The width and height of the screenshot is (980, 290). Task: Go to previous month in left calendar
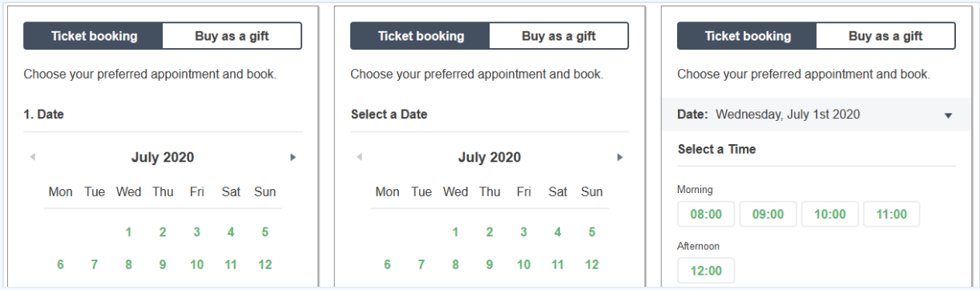[32, 158]
